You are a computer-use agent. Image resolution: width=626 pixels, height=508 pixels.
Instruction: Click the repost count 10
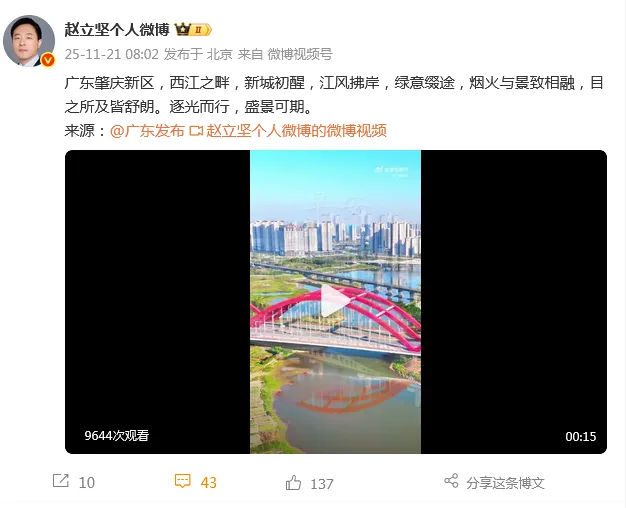click(x=87, y=483)
